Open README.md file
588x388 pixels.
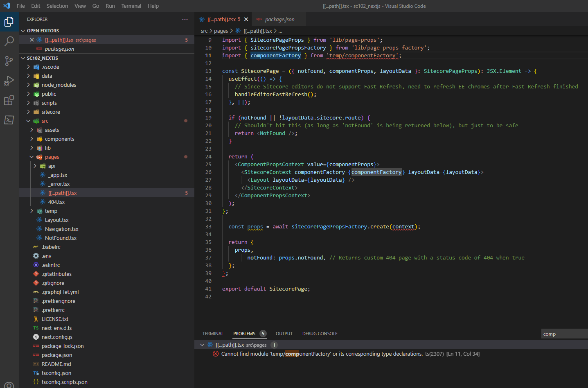point(106,364)
